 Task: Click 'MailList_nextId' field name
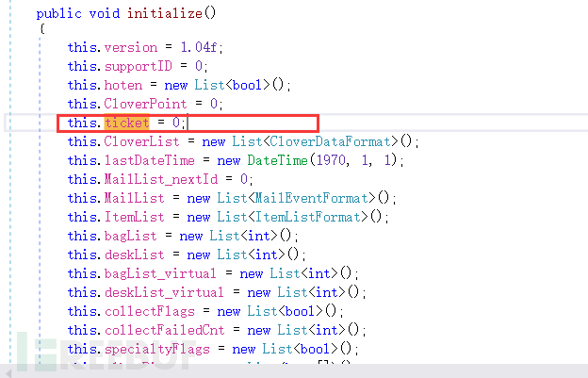160,179
